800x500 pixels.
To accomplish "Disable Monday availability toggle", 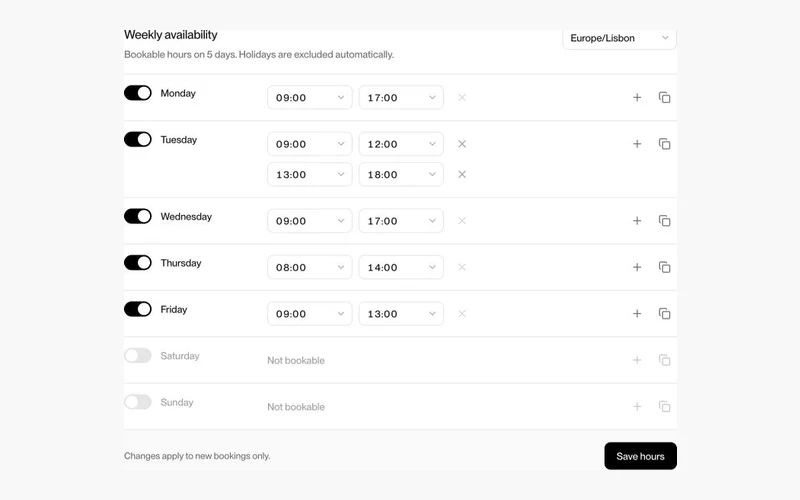I will click(138, 93).
